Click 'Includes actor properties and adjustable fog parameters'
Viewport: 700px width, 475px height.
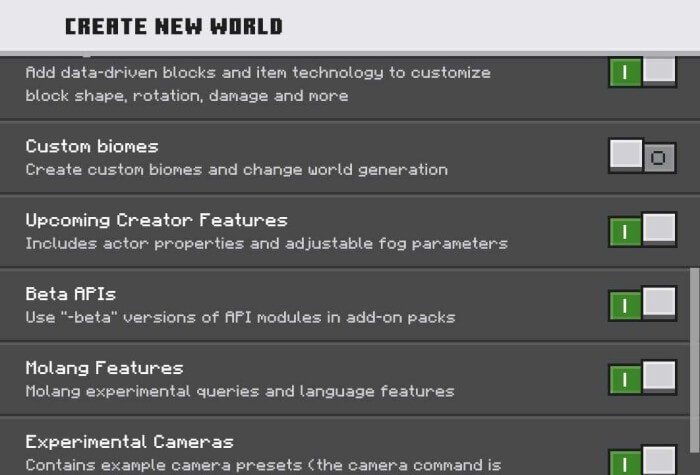[x=267, y=244]
